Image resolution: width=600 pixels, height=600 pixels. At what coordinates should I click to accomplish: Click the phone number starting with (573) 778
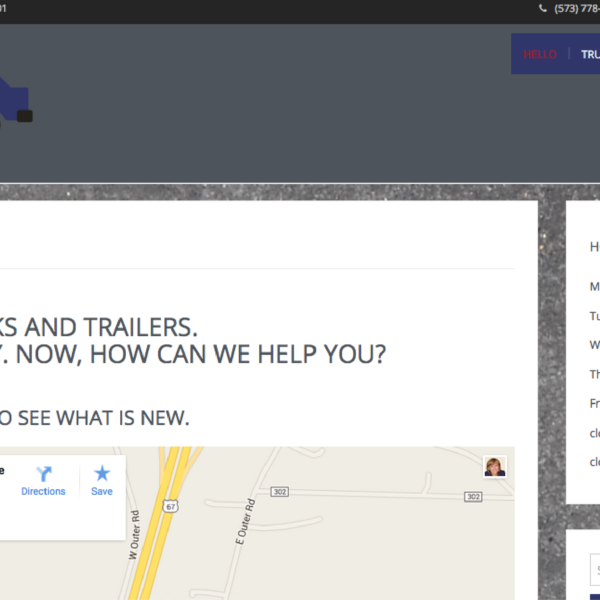pyautogui.click(x=577, y=8)
